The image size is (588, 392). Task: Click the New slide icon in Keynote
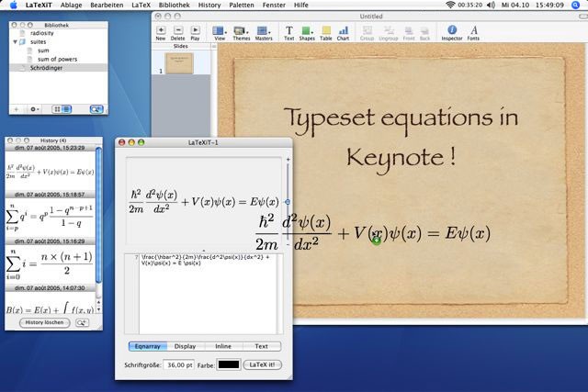pyautogui.click(x=161, y=30)
